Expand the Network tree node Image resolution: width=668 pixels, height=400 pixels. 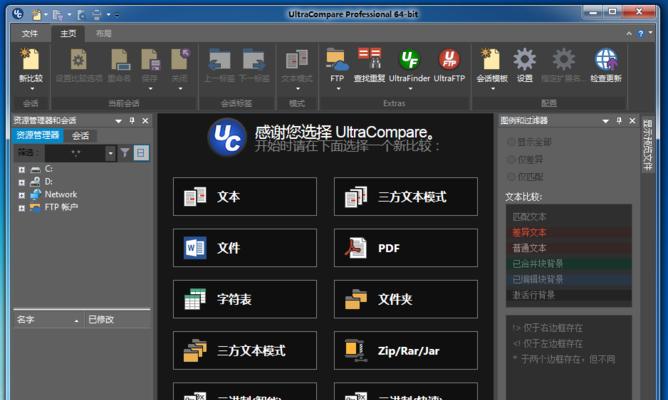(21, 195)
